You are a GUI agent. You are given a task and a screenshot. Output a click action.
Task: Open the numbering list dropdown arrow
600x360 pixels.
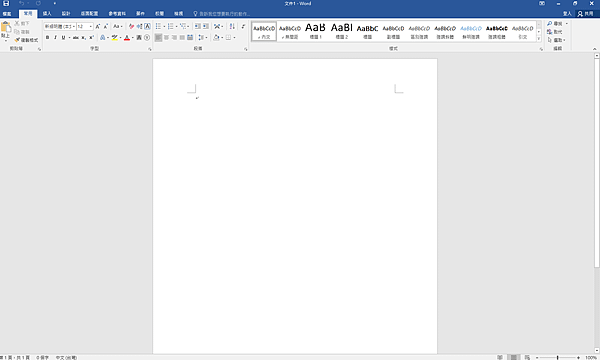tap(176, 26)
